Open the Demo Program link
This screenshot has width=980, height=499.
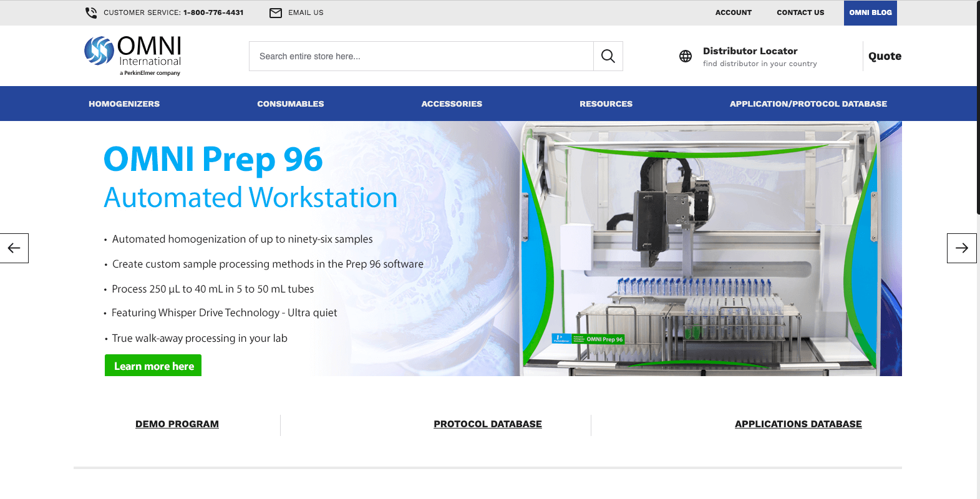click(x=177, y=424)
